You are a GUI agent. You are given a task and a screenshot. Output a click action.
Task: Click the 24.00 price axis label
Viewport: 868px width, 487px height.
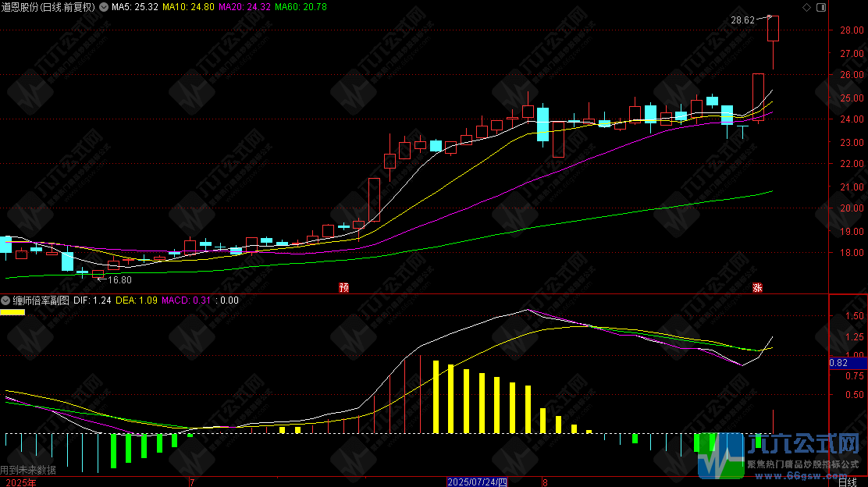click(852, 119)
